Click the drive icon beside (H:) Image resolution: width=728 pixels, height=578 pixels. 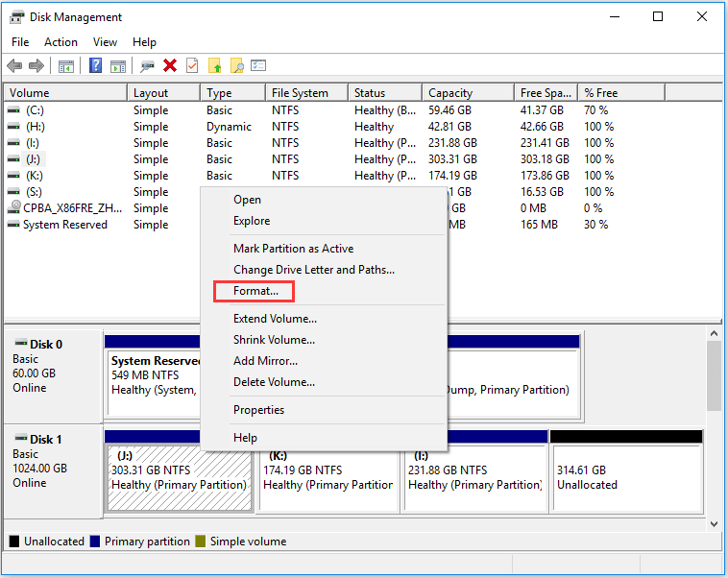click(14, 127)
